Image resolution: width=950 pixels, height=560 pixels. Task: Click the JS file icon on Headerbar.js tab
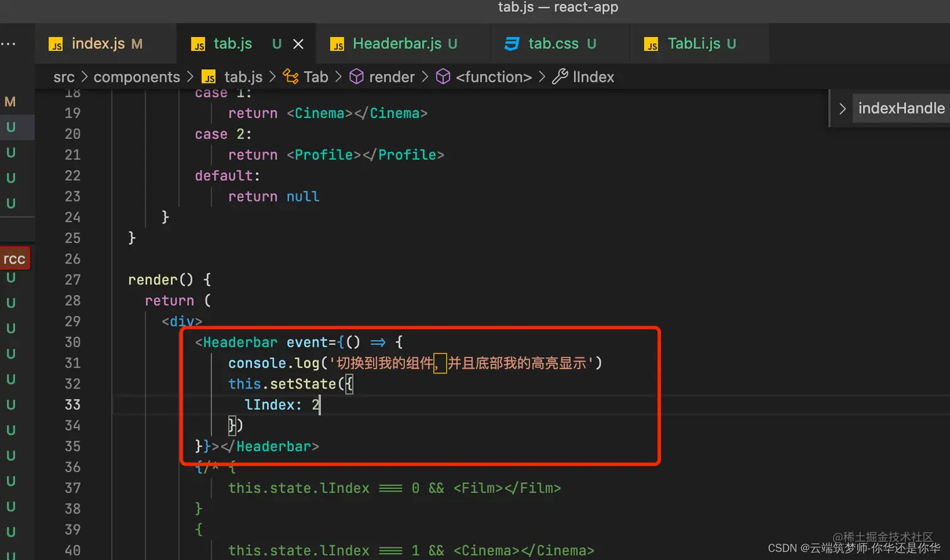click(337, 44)
